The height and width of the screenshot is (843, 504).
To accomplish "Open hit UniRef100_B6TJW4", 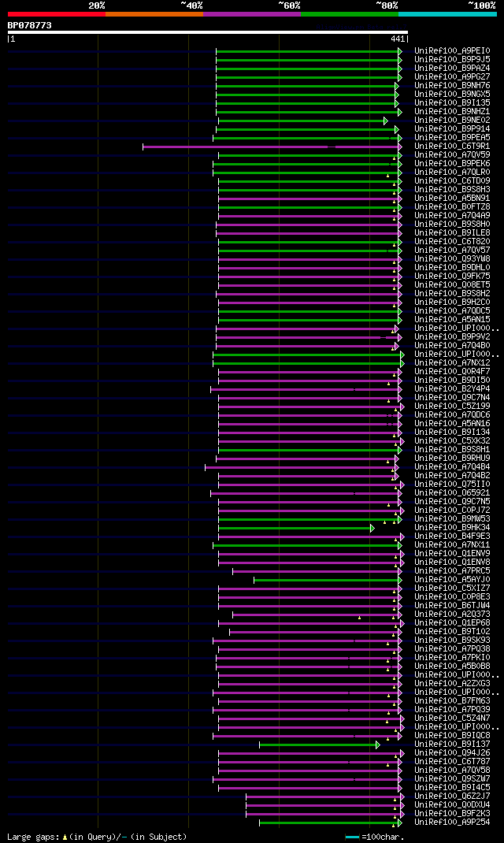I will tap(452, 606).
